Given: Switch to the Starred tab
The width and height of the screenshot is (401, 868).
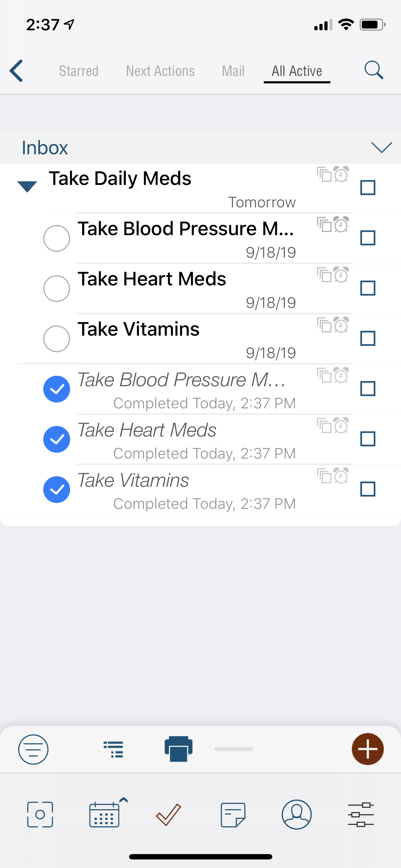Looking at the screenshot, I should (x=79, y=71).
